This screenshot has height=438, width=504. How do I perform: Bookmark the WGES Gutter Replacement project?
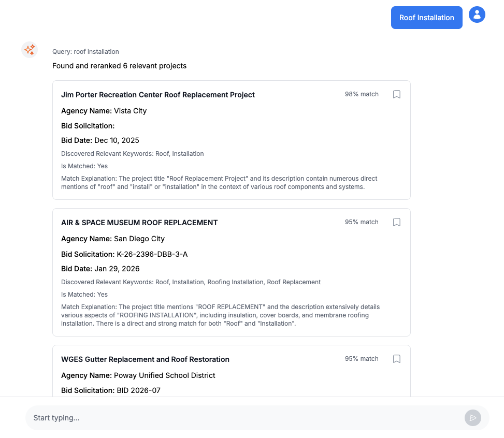click(x=396, y=359)
